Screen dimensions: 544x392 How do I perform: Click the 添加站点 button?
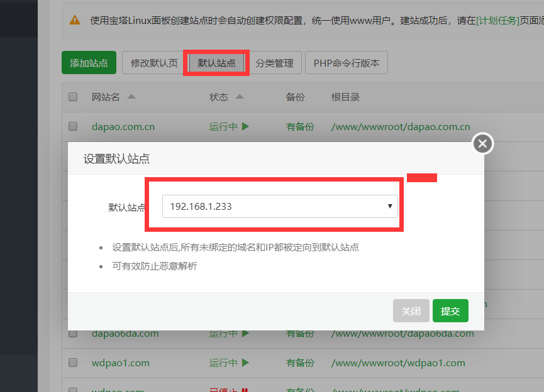[x=89, y=62]
